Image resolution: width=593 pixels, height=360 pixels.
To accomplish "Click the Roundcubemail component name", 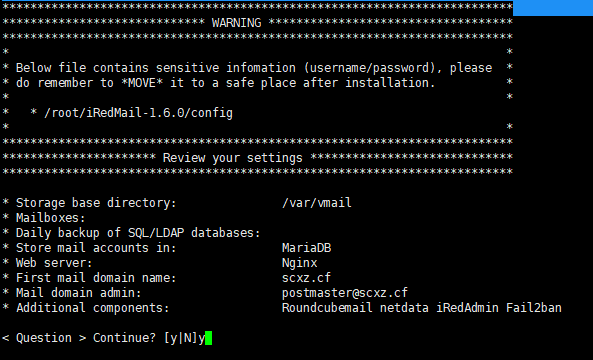I will [x=327, y=308].
